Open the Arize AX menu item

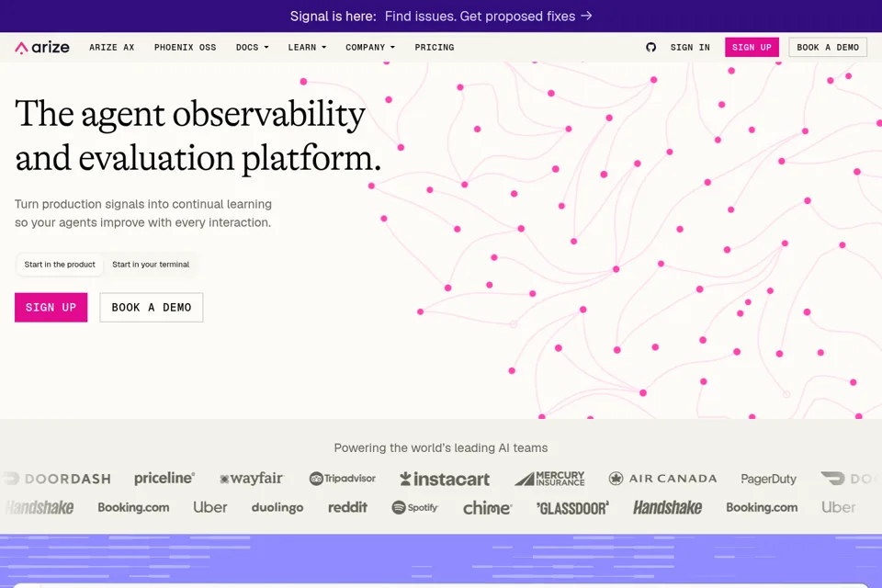click(111, 47)
